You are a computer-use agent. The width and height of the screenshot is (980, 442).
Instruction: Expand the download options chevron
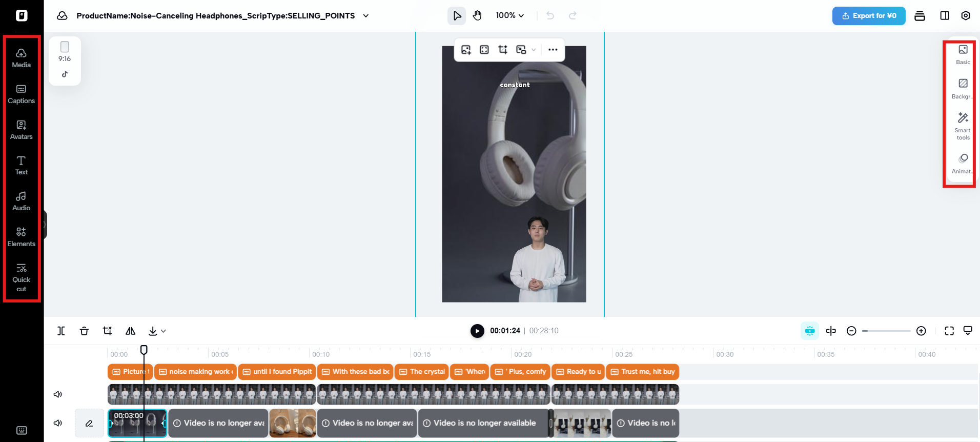tap(164, 331)
